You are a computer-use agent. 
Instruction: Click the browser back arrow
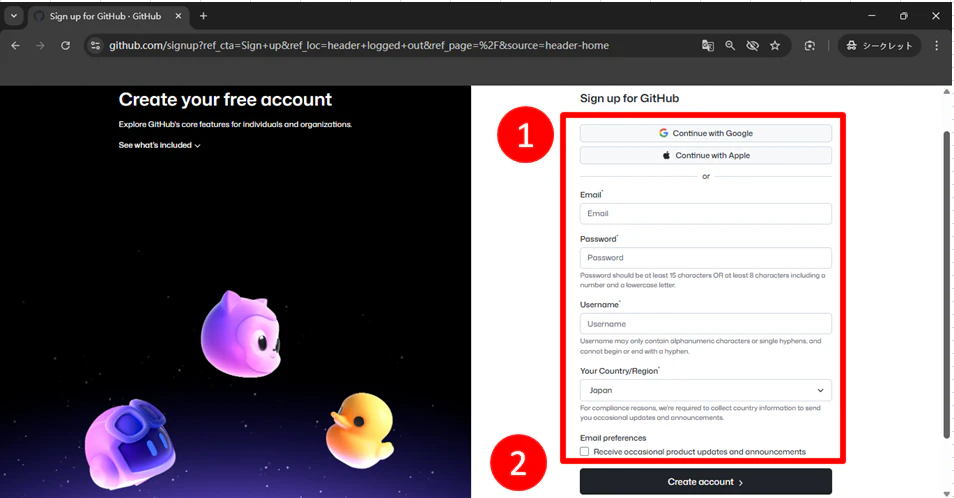point(16,46)
